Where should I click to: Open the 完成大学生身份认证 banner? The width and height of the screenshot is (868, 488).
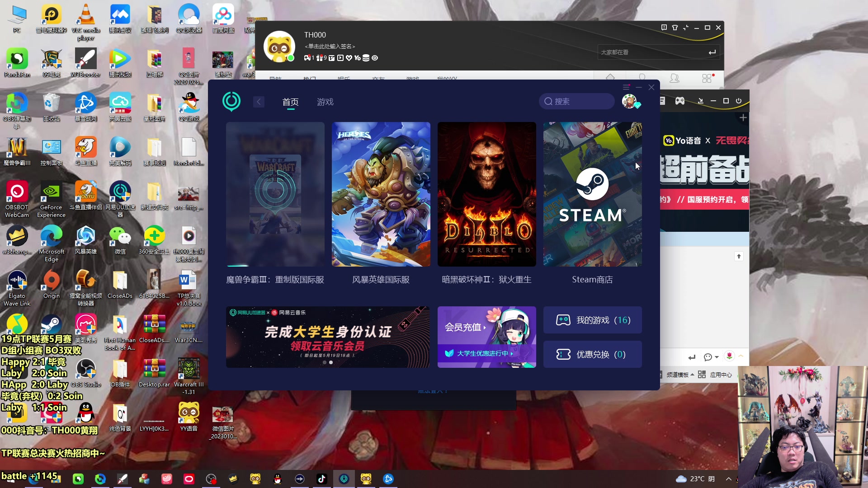coord(328,337)
